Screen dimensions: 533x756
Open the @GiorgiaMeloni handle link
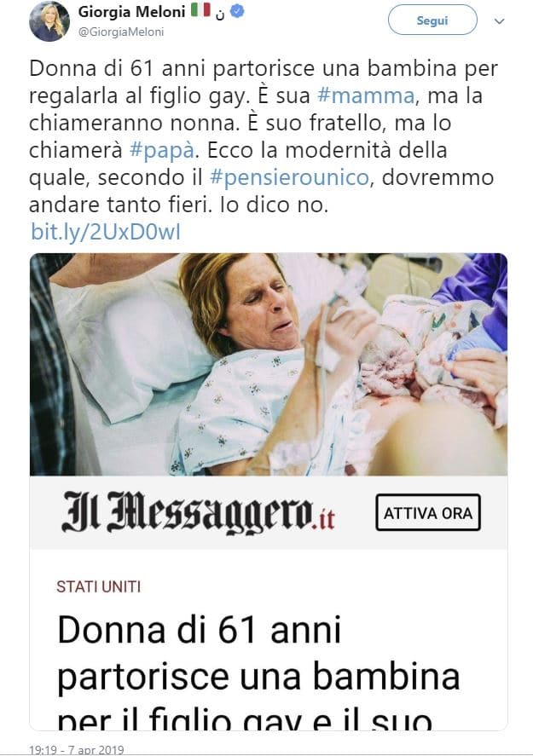pyautogui.click(x=120, y=32)
